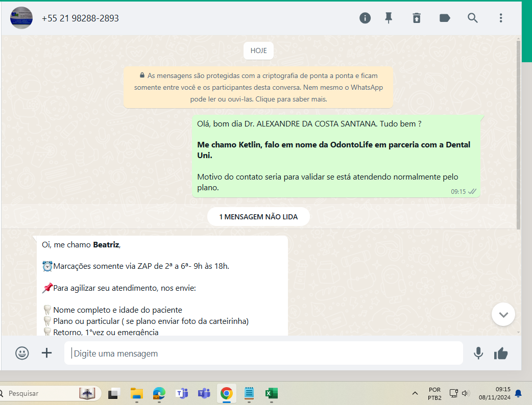Open the three-dot chat options menu

[x=501, y=18]
